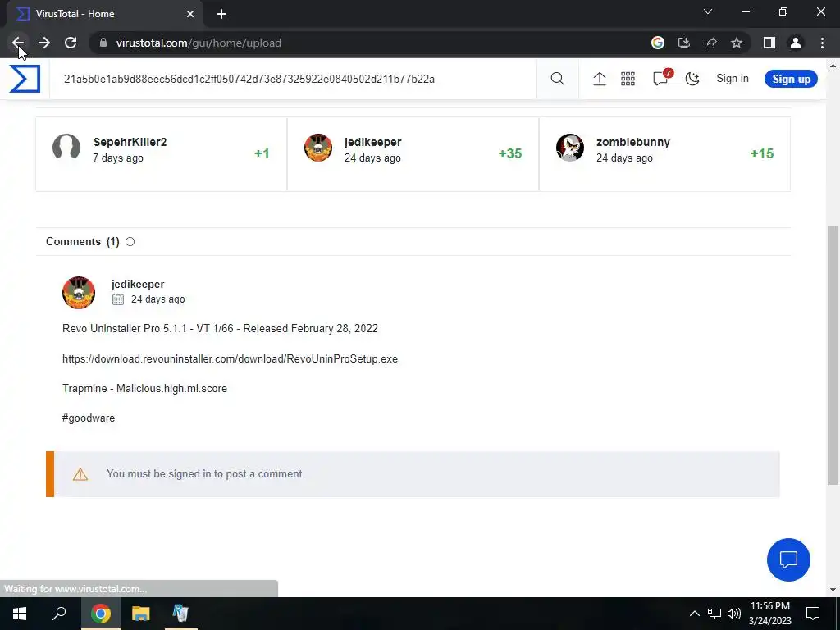Bookmark this page with star icon
840x630 pixels.
pyautogui.click(x=737, y=43)
